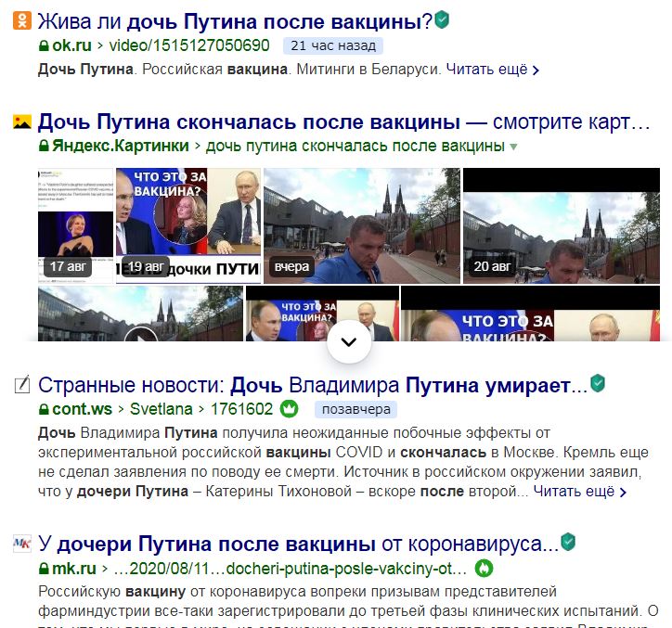
Task: Open the thumbnail dated 17 авг
Action: pos(75,225)
